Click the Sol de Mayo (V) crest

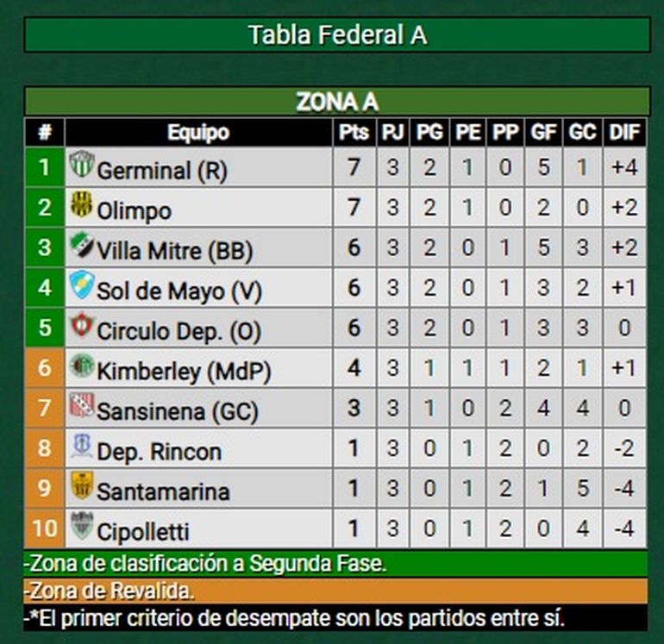pyautogui.click(x=81, y=285)
